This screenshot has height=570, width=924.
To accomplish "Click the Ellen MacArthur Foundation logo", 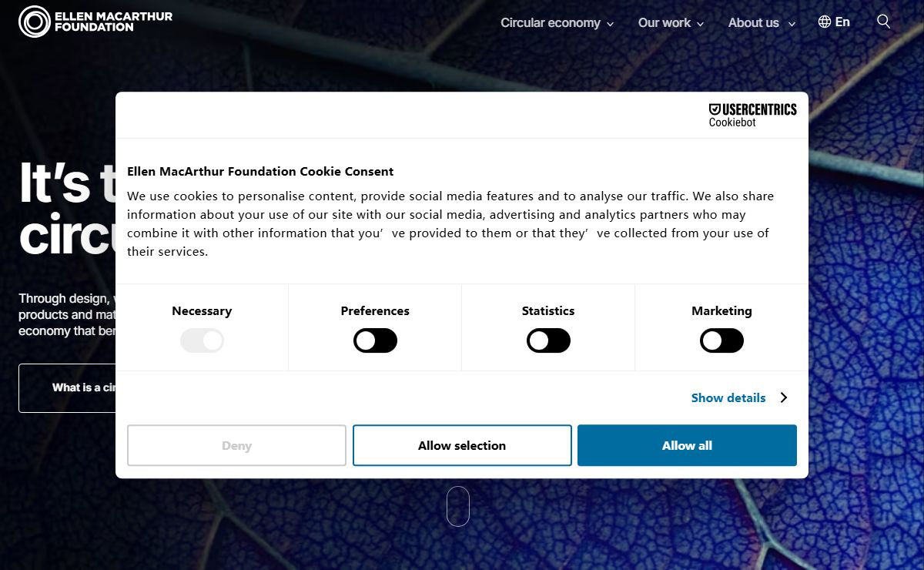I will coord(95,22).
